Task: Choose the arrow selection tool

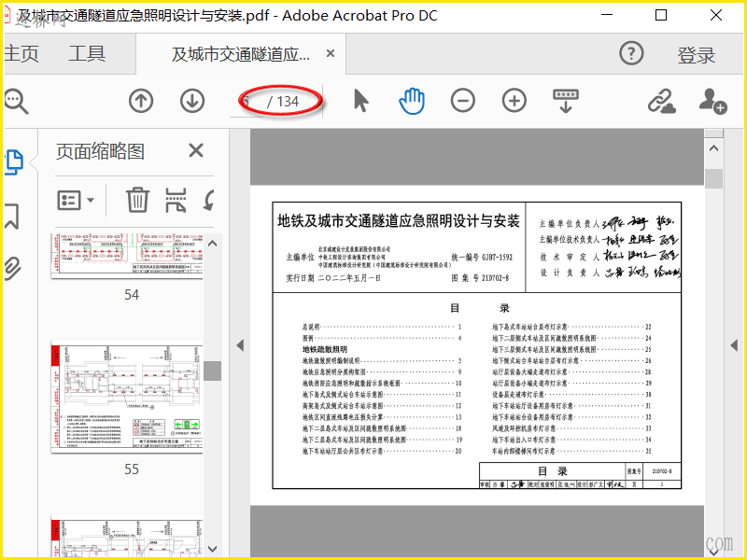Action: point(361,101)
